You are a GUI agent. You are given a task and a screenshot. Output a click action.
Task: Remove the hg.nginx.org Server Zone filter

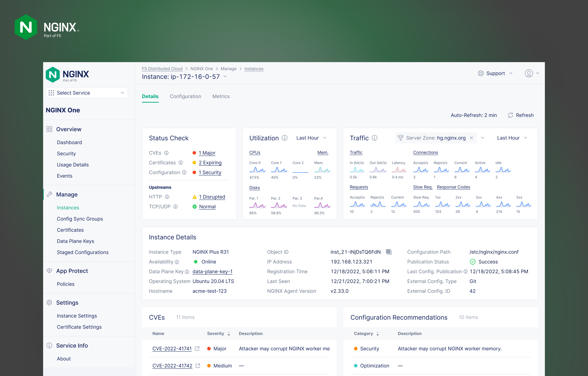(472, 138)
